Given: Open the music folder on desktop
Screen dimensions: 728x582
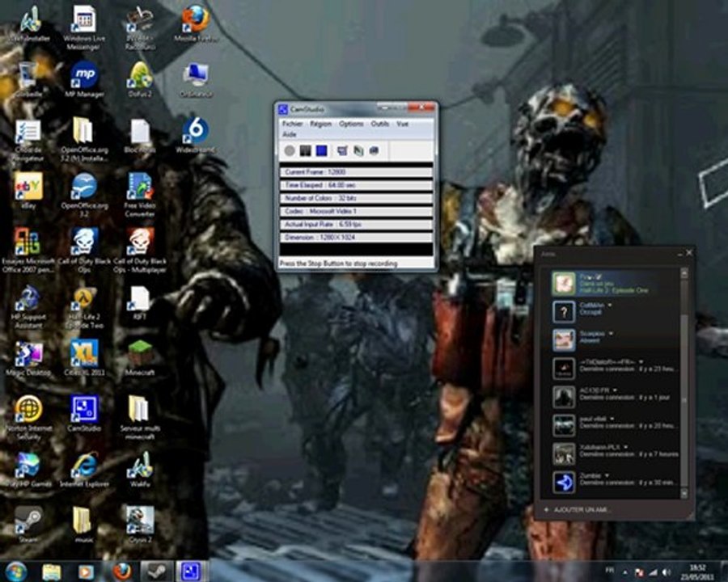Looking at the screenshot, I should [x=83, y=525].
